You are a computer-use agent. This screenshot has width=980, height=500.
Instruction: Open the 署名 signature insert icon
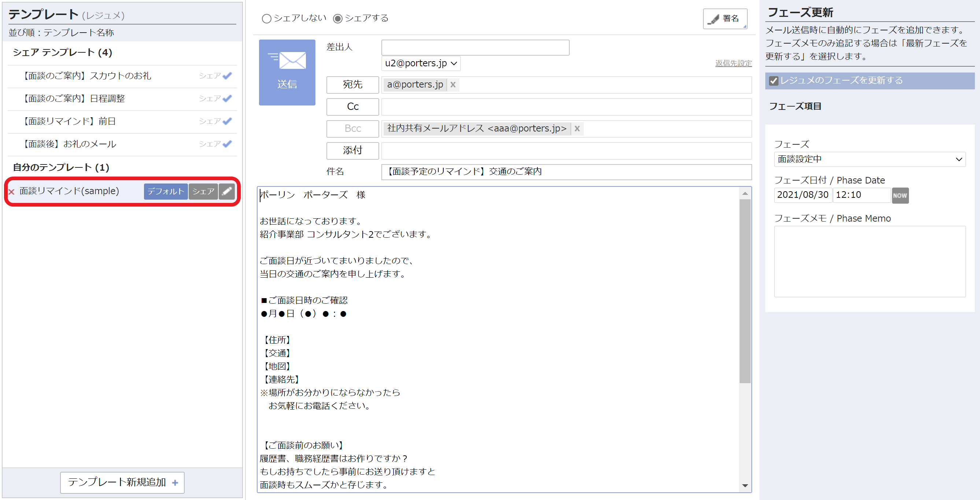coord(724,18)
